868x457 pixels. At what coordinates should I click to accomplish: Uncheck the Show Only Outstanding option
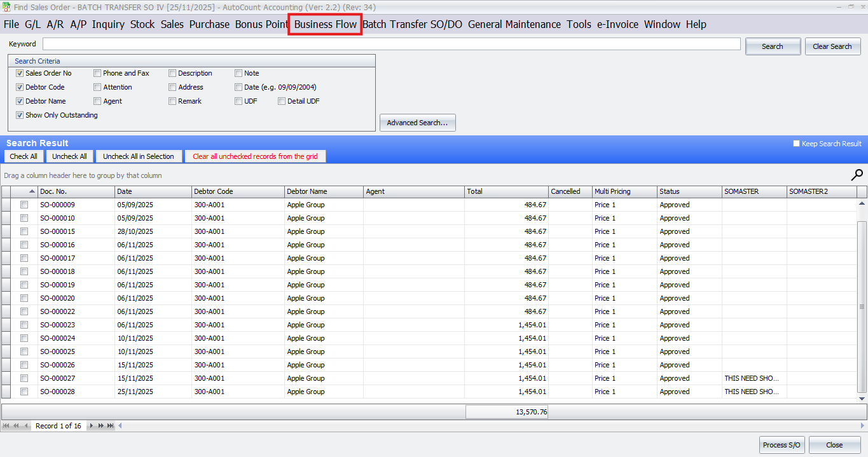coord(20,115)
